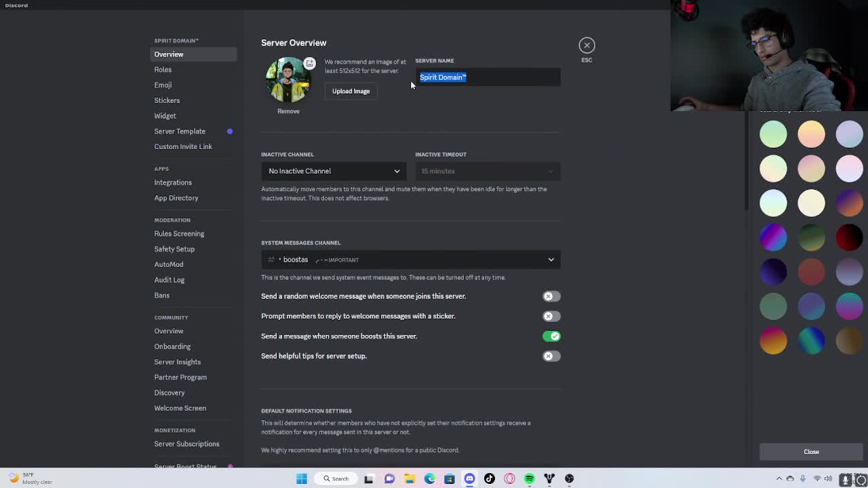Open the weather widget showing Mostly clear

coord(28,479)
